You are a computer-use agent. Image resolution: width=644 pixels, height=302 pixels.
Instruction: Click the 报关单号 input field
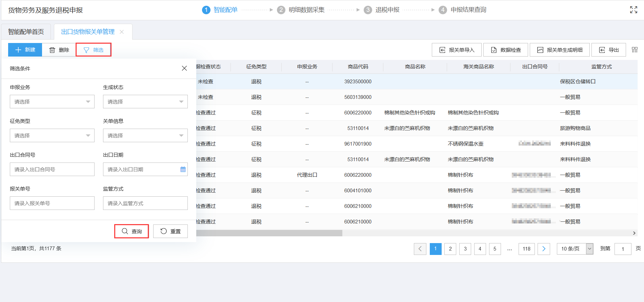click(x=52, y=203)
